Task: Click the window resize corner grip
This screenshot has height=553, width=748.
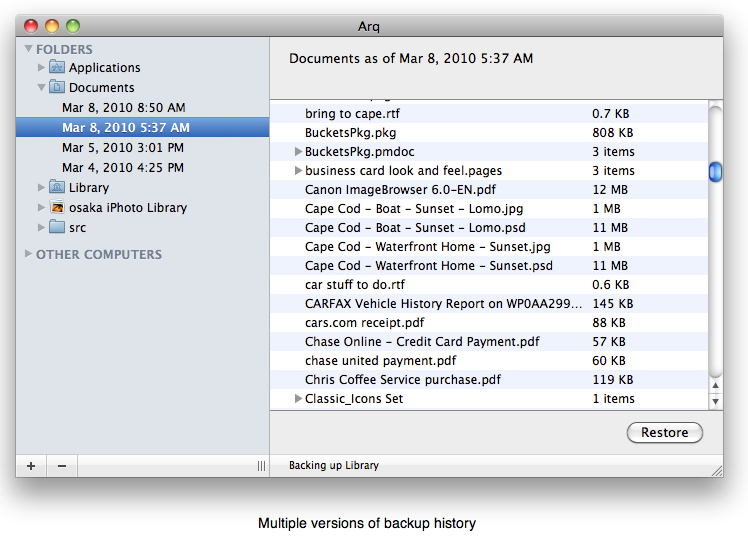Action: (717, 471)
